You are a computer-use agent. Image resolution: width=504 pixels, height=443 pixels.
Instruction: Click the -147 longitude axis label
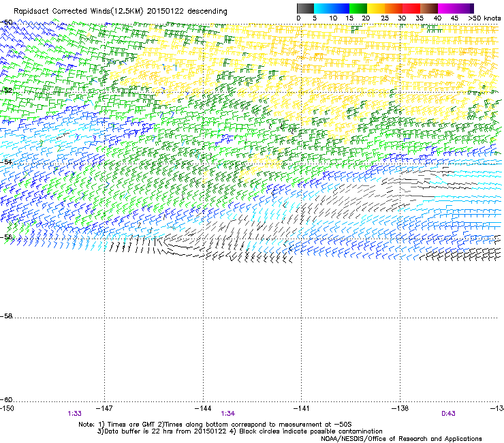click(x=104, y=408)
